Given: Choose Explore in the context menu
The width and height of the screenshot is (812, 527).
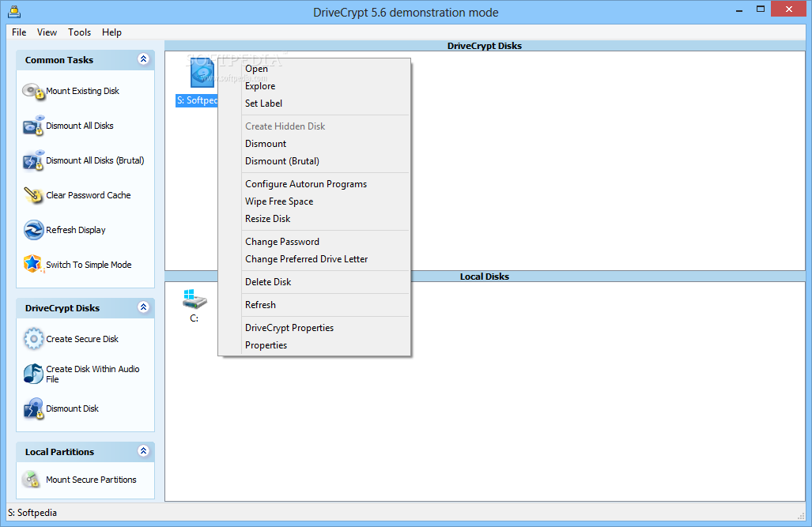Looking at the screenshot, I should point(315,86).
